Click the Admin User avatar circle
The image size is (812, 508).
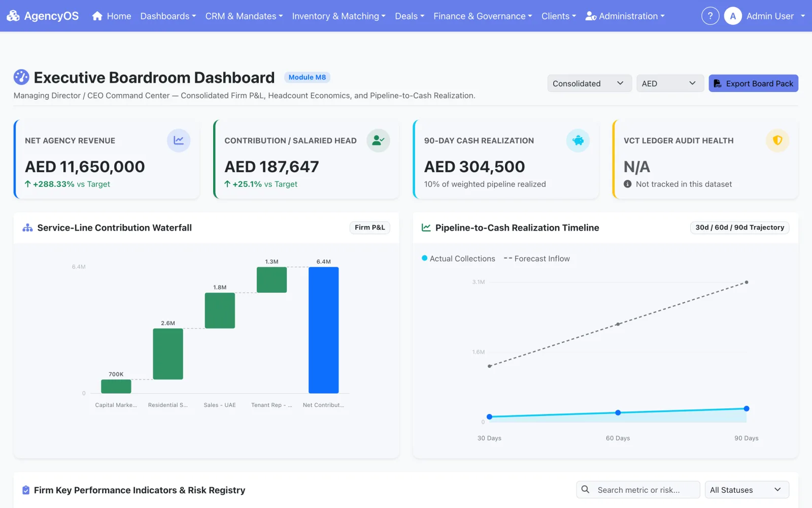click(x=733, y=16)
